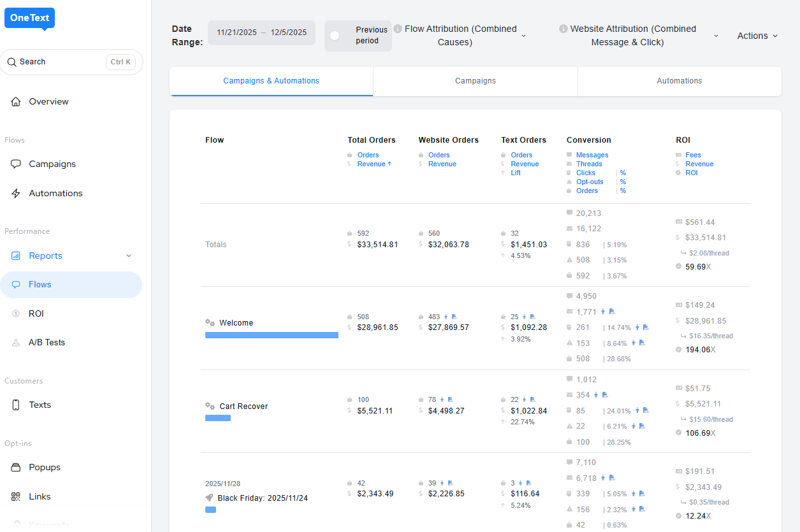
Task: Open the Actions dropdown menu
Action: tap(757, 36)
